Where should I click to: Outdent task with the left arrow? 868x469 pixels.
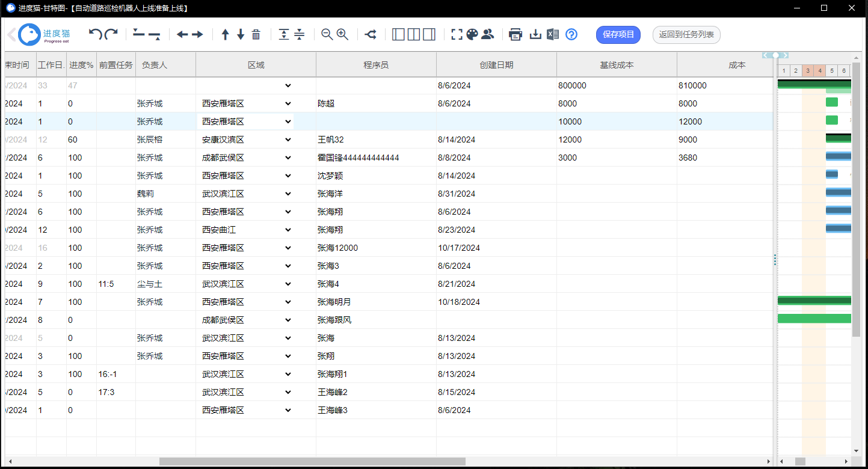tap(182, 35)
